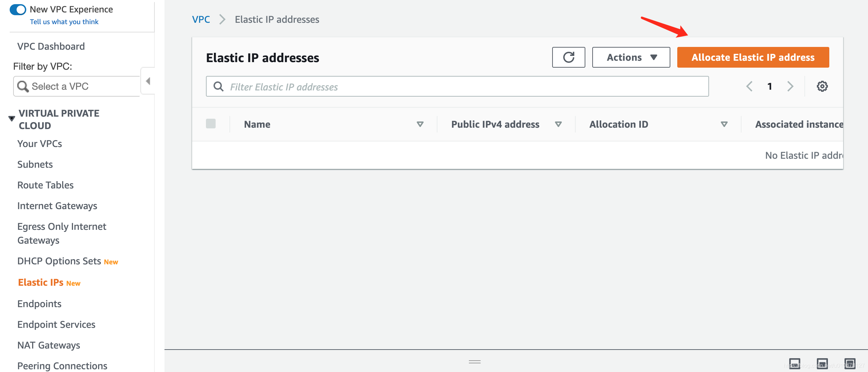The image size is (868, 372).
Task: Open Route Tables page
Action: (45, 185)
